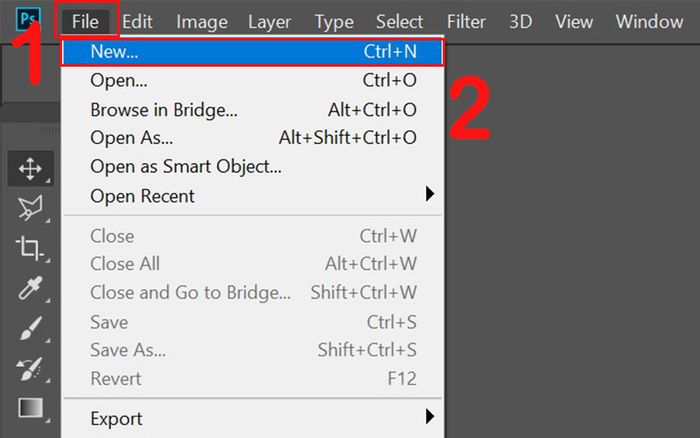Choose New... from the File menu
Image resolution: width=700 pixels, height=438 pixels.
coord(252,52)
